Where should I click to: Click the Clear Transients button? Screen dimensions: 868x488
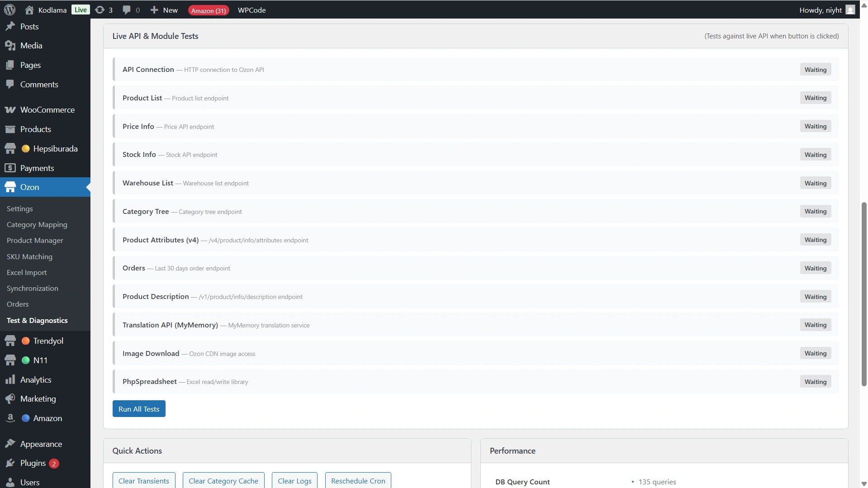[x=143, y=481]
